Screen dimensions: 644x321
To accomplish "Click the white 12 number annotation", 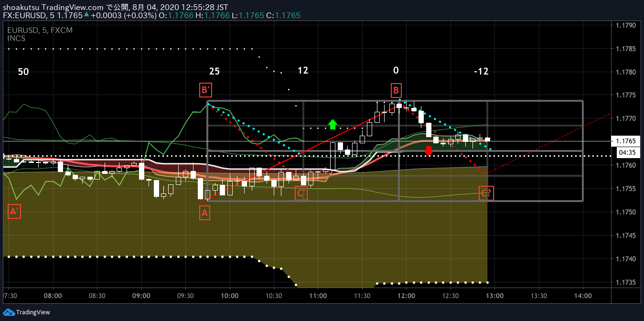I will [303, 71].
